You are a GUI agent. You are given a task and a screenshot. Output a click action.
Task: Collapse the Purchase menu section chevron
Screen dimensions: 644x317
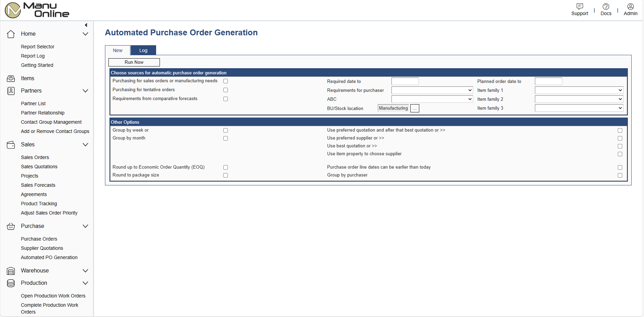click(x=85, y=226)
